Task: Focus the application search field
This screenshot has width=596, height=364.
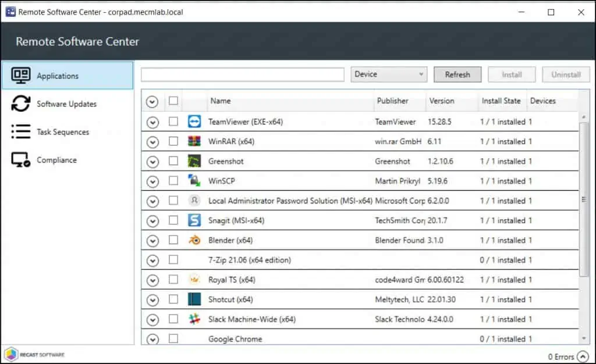Action: click(243, 74)
